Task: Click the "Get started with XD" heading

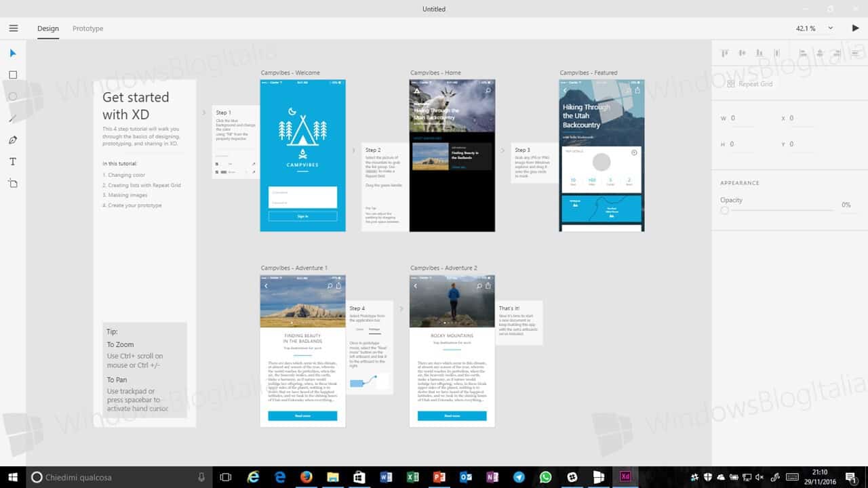Action: click(136, 106)
